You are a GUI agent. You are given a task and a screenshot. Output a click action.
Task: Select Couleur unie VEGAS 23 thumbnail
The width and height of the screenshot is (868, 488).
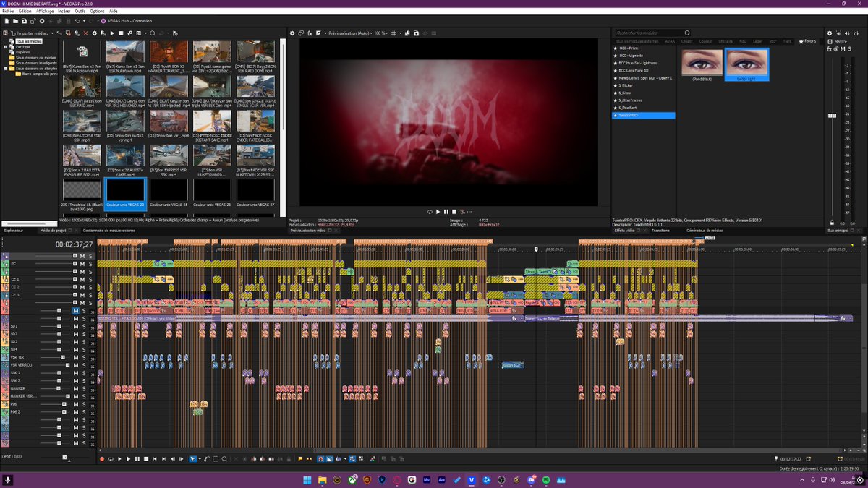[126, 193]
